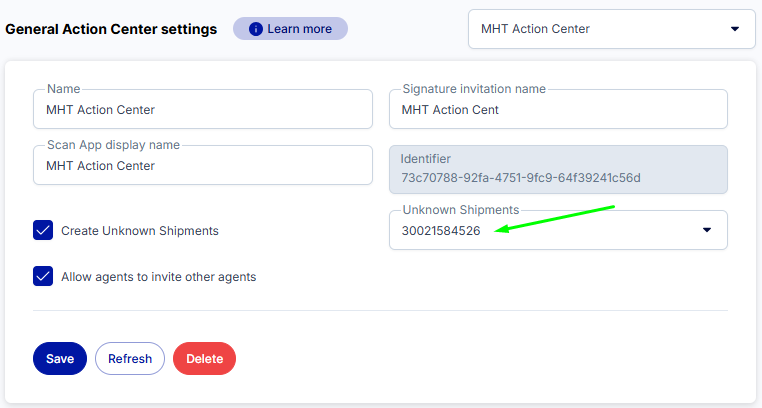Click the Scan App display name field
The height and width of the screenshot is (408, 762).
(203, 165)
